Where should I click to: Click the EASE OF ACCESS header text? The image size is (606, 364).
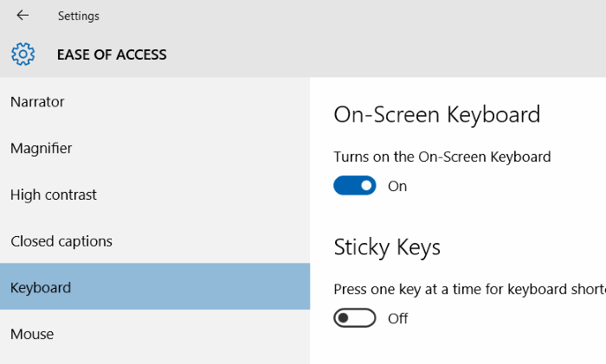[x=112, y=54]
